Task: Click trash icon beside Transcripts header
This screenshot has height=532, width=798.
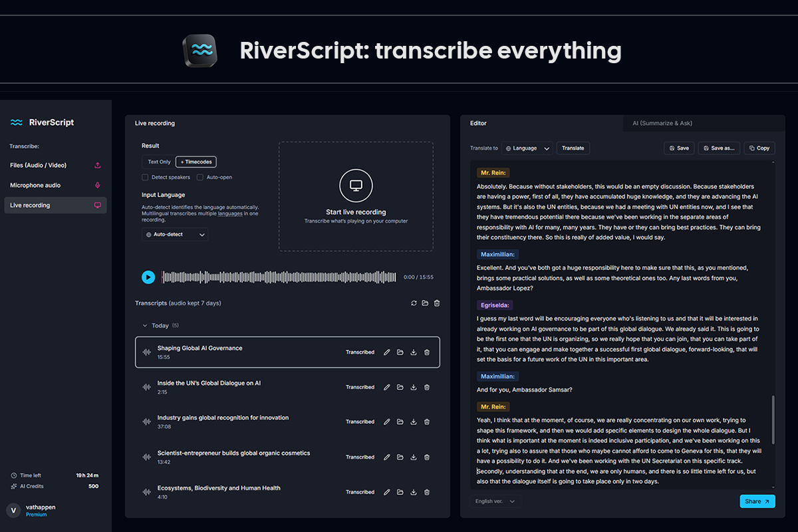Action: pyautogui.click(x=437, y=303)
